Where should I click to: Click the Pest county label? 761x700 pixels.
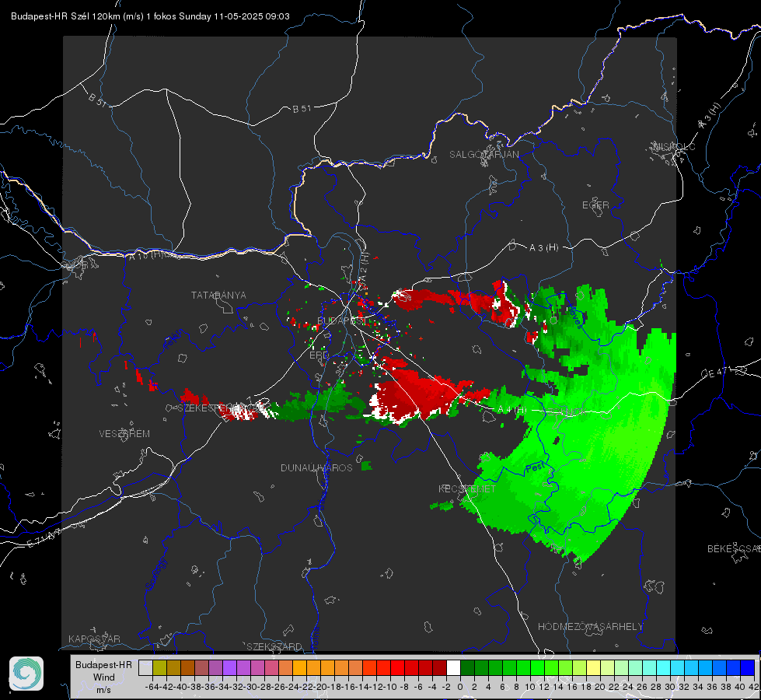point(536,467)
